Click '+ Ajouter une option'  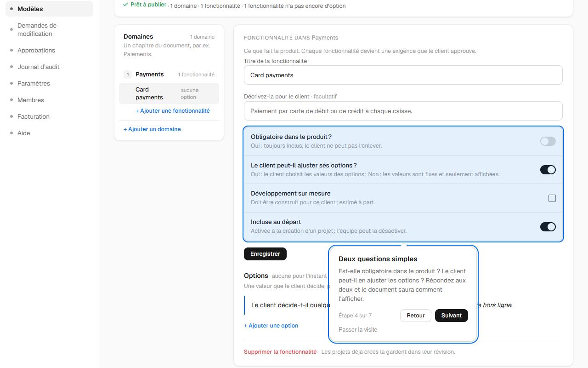[271, 326]
